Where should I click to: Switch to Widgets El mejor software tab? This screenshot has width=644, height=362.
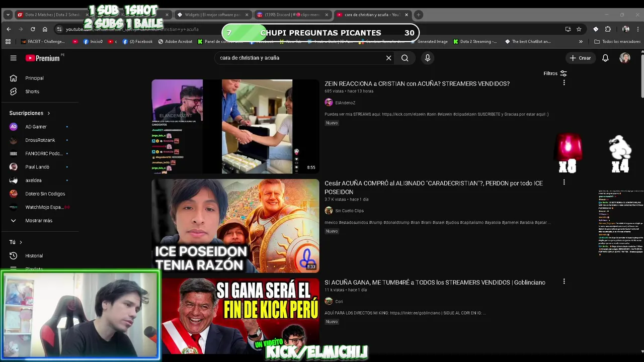point(213,15)
